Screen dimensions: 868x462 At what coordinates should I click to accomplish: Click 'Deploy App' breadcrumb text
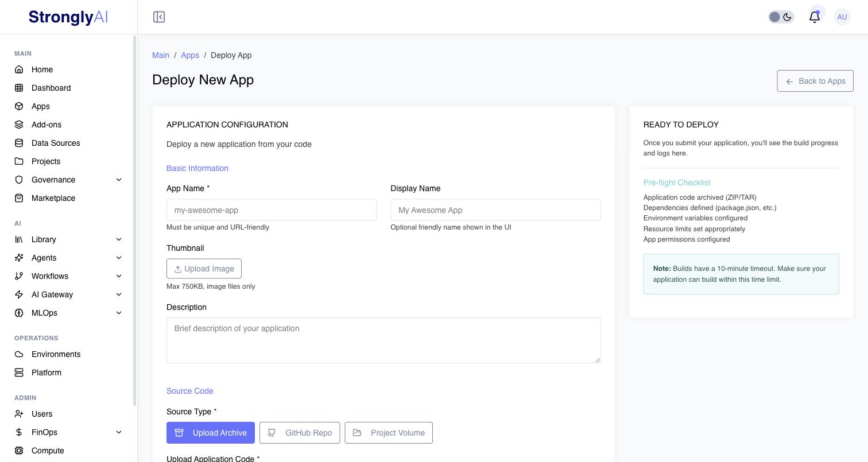click(x=231, y=55)
